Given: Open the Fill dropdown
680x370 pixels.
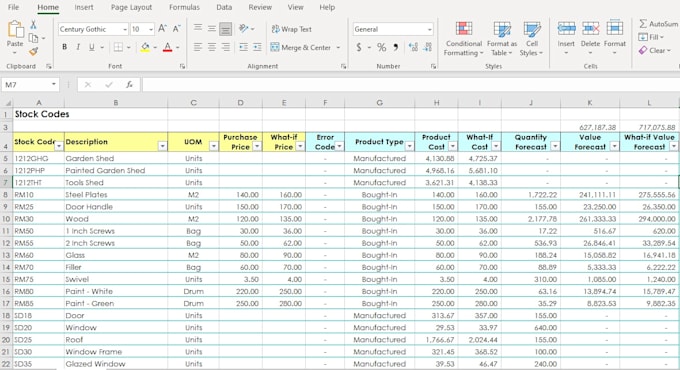Looking at the screenshot, I should click(651, 37).
